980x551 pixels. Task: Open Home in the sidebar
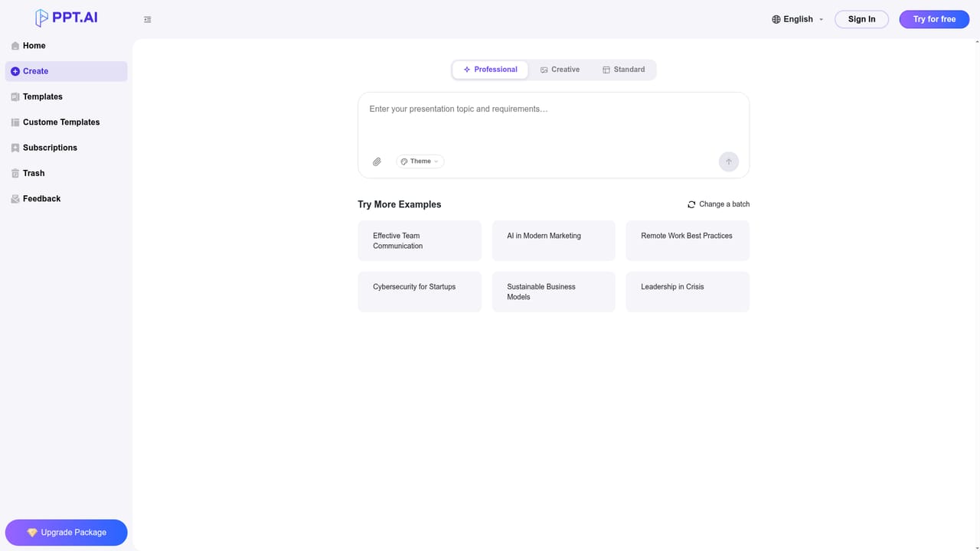tap(67, 46)
